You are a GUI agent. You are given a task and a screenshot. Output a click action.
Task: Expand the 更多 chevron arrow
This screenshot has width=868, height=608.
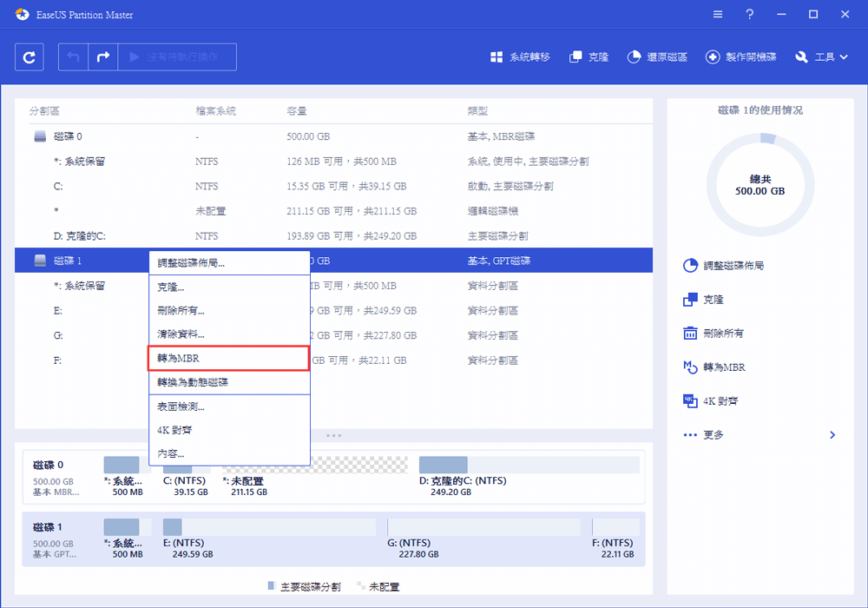click(x=832, y=435)
